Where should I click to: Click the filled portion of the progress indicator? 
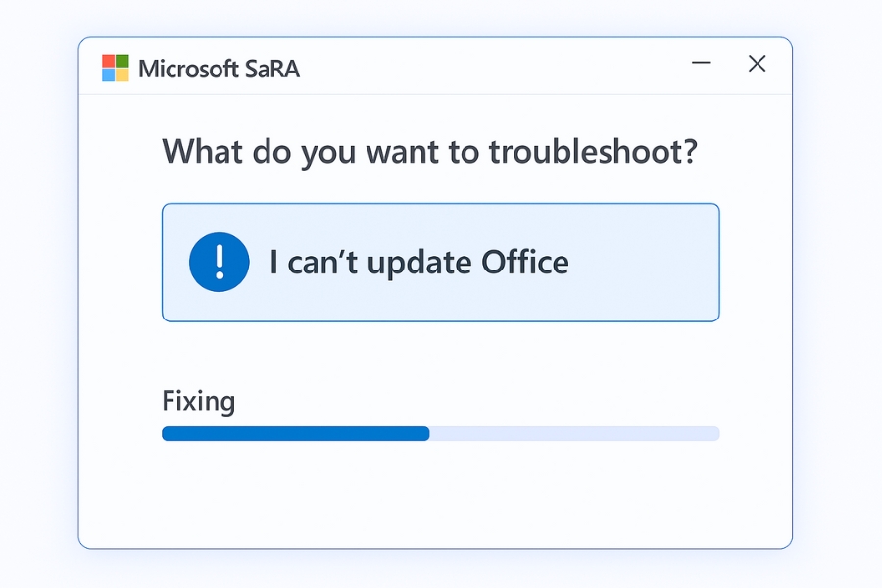[294, 433]
